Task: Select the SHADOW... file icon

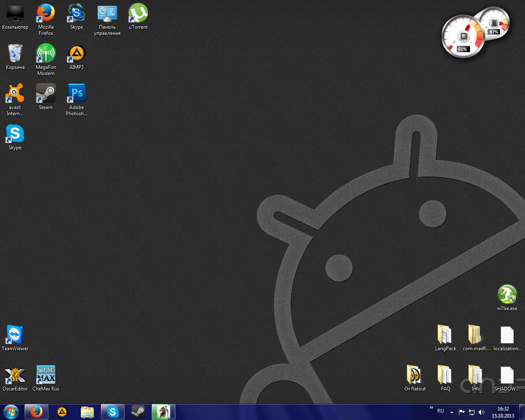Action: coord(507,379)
